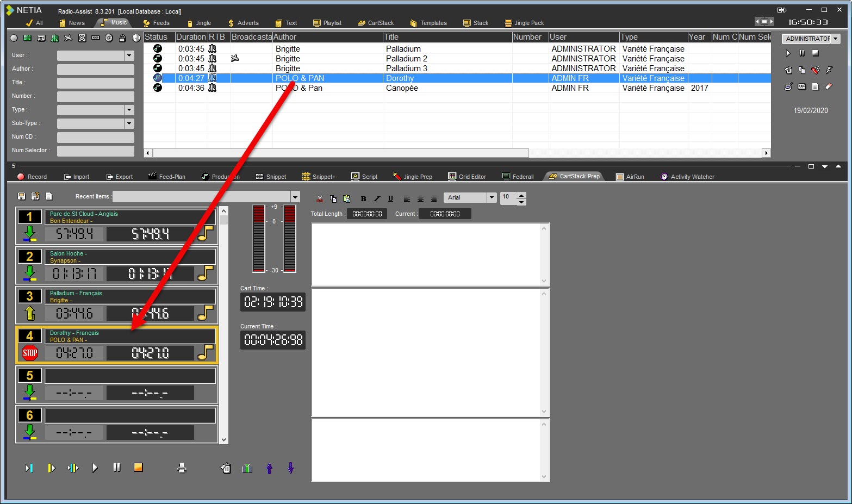Click the purple move-down arrow icon
Viewport: 852px width, 504px height.
click(x=291, y=468)
